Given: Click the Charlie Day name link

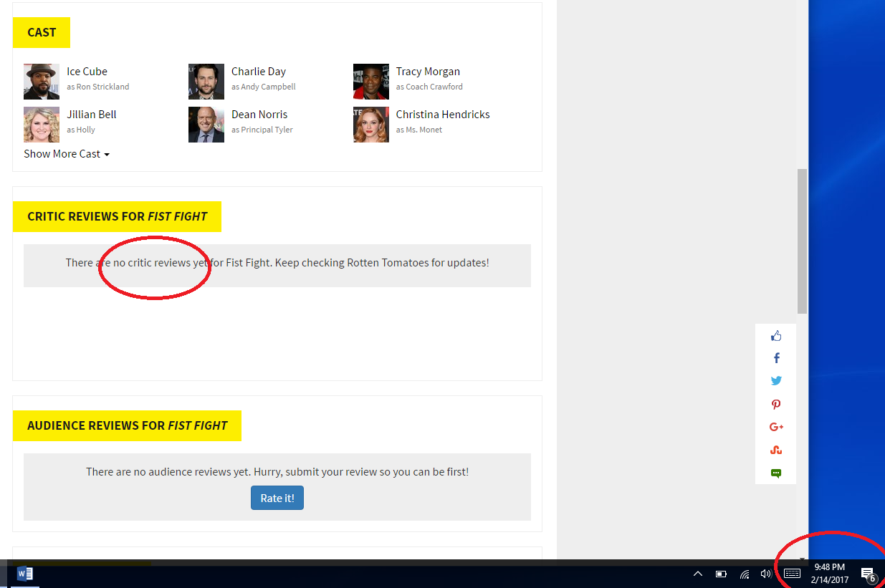Looking at the screenshot, I should (258, 72).
